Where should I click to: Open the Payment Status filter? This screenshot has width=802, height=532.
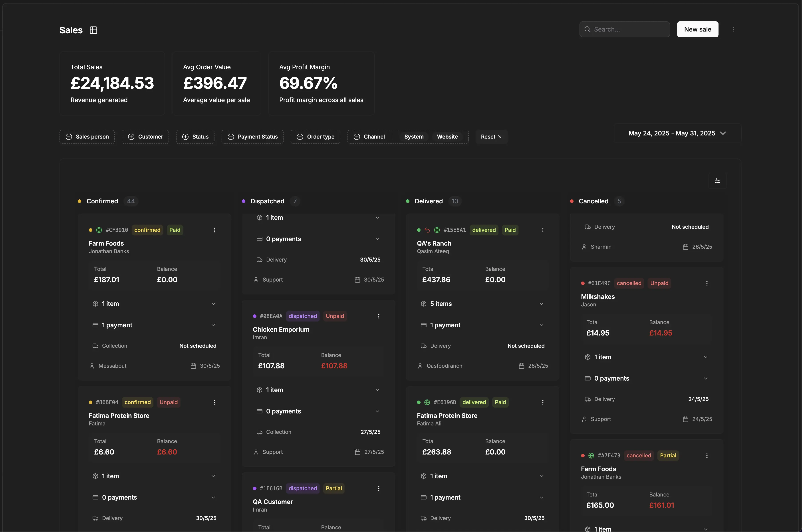(x=252, y=137)
